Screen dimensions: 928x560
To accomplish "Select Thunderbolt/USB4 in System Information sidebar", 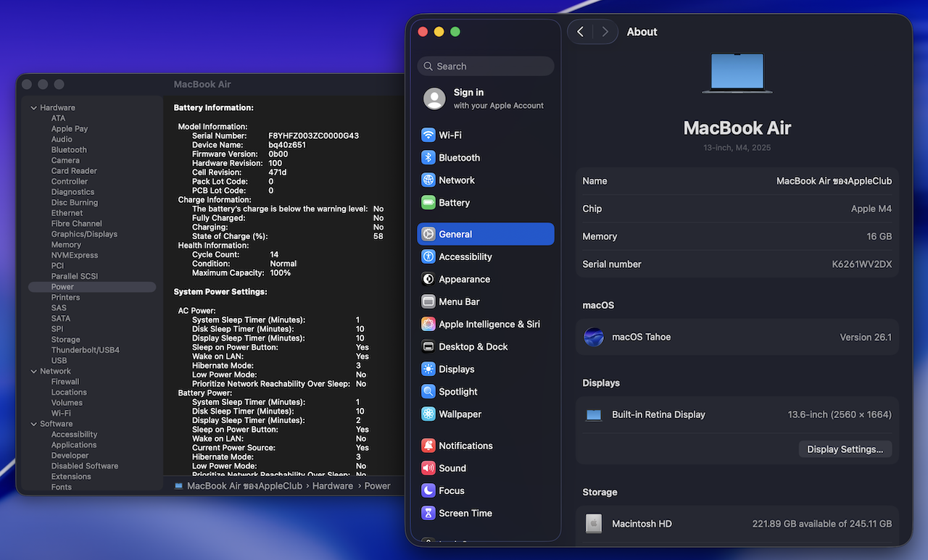I will [85, 350].
